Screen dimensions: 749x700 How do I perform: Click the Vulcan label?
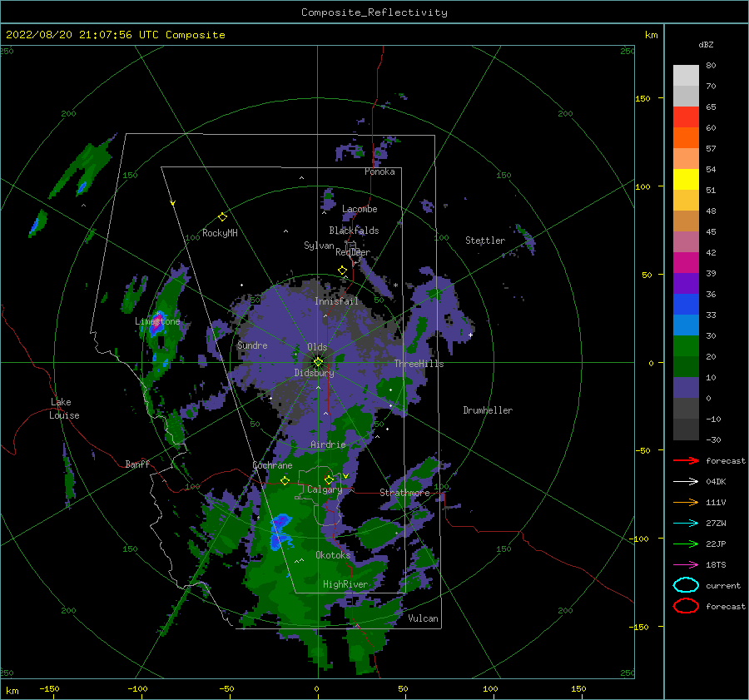tap(424, 618)
